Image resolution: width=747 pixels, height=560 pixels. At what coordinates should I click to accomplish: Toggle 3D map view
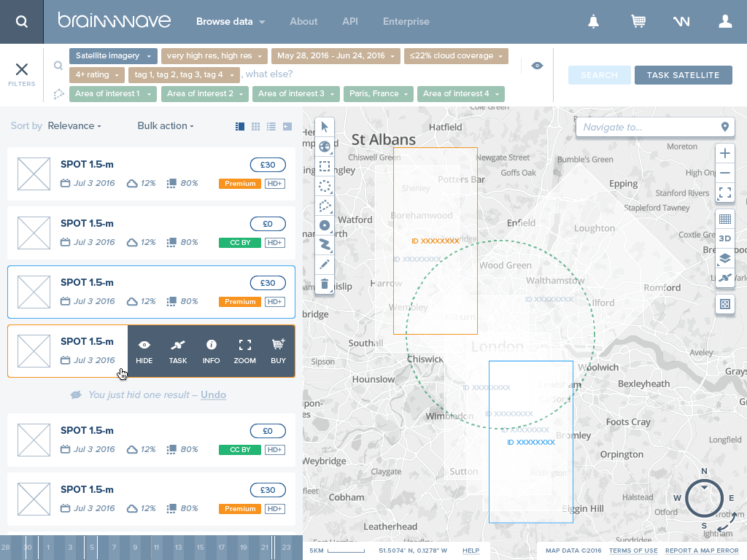pyautogui.click(x=724, y=238)
